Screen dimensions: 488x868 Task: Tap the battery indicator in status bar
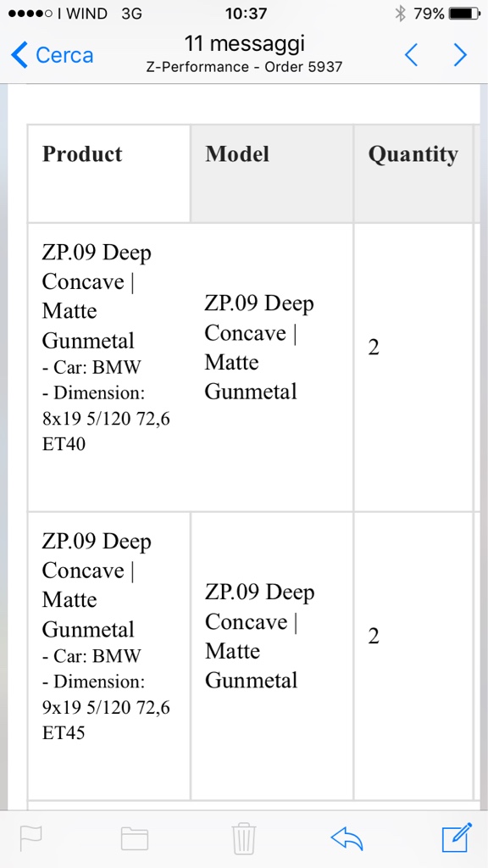[x=463, y=14]
